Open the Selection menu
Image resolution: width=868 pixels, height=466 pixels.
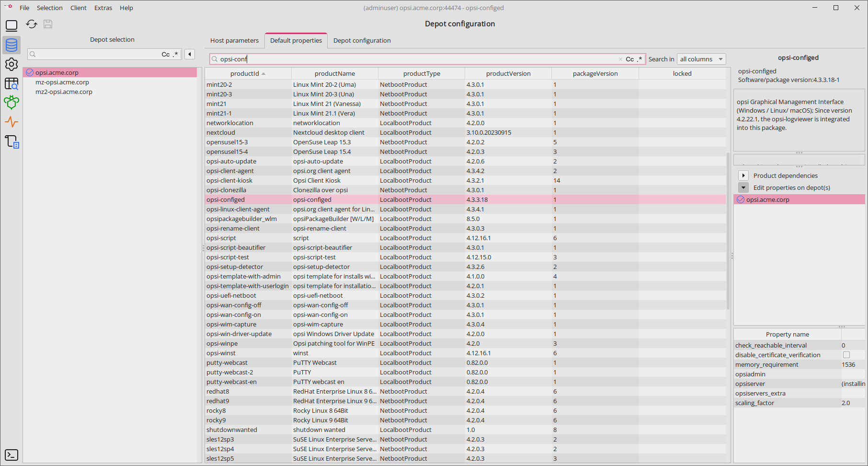click(50, 8)
